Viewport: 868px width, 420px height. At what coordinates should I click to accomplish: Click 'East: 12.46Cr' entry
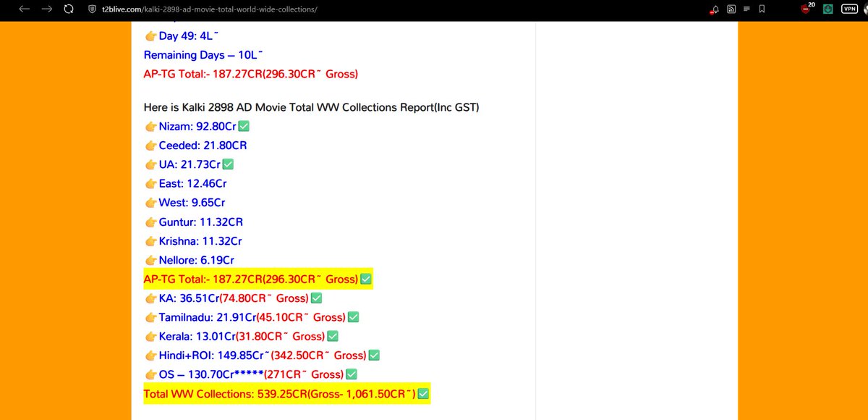185,183
